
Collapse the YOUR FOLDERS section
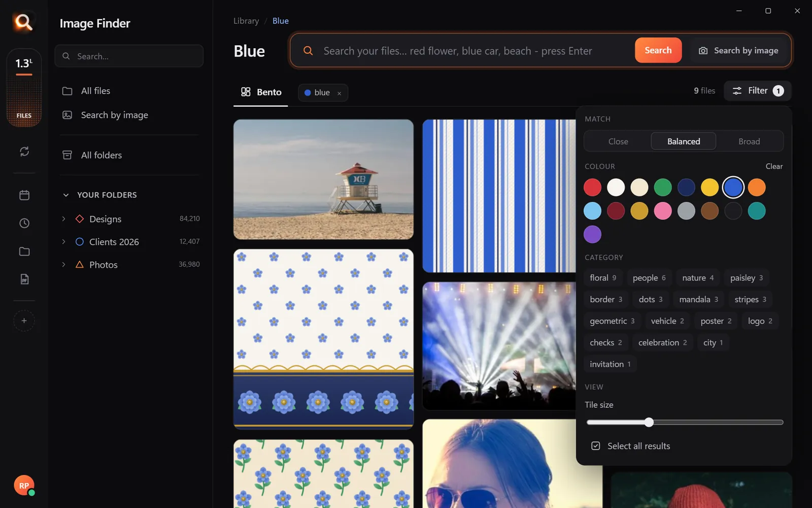coord(65,195)
